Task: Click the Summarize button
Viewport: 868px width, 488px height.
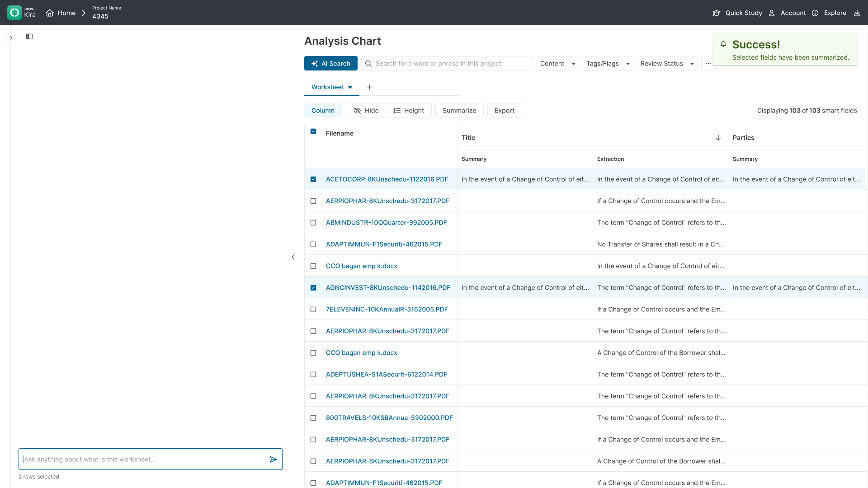Action: point(459,110)
